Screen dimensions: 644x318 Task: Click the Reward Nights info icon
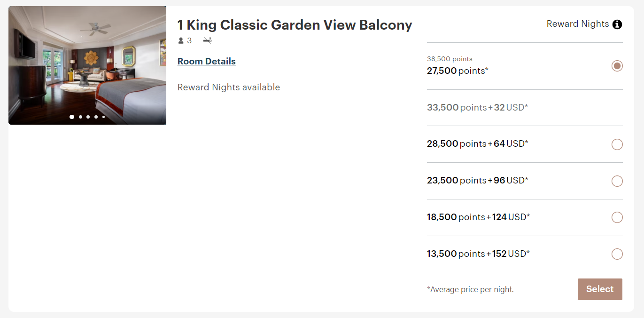(x=617, y=24)
